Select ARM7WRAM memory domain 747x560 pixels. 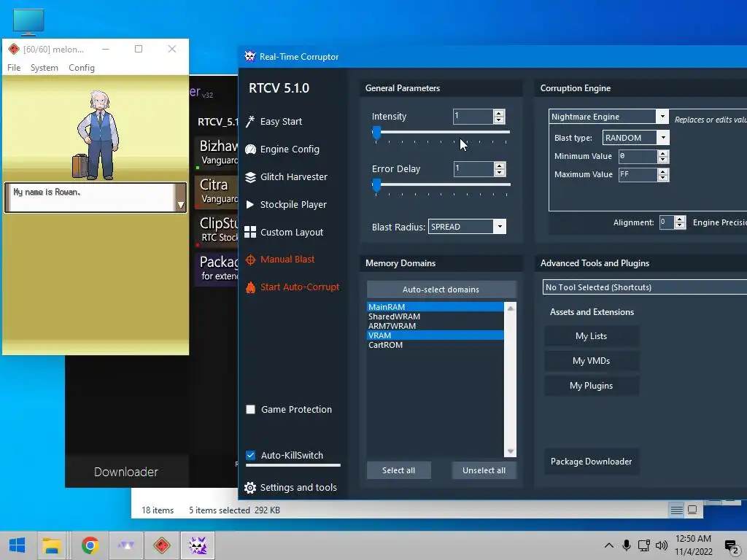click(435, 326)
